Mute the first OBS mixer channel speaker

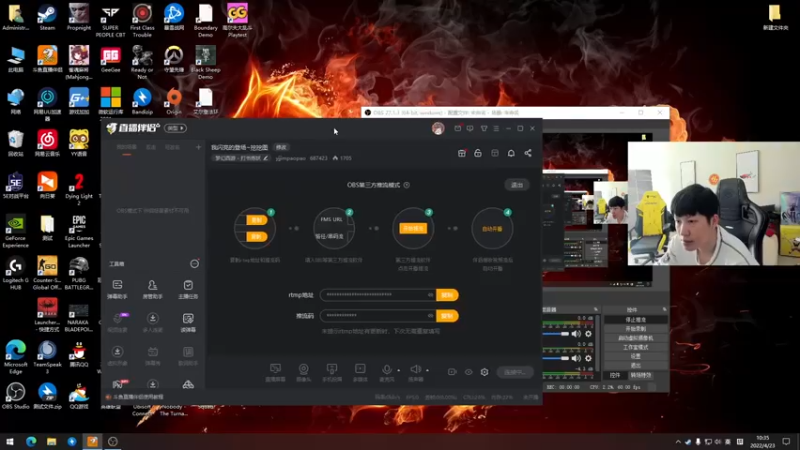[576, 334]
